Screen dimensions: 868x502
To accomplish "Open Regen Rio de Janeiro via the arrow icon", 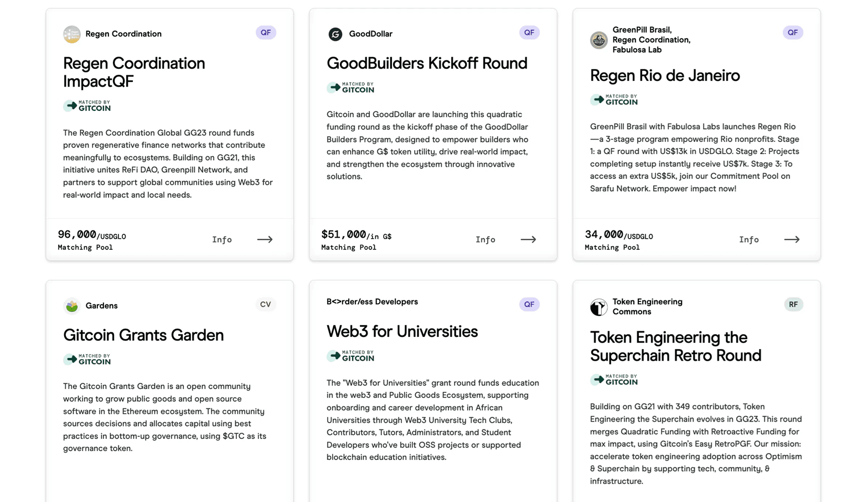I will 792,239.
